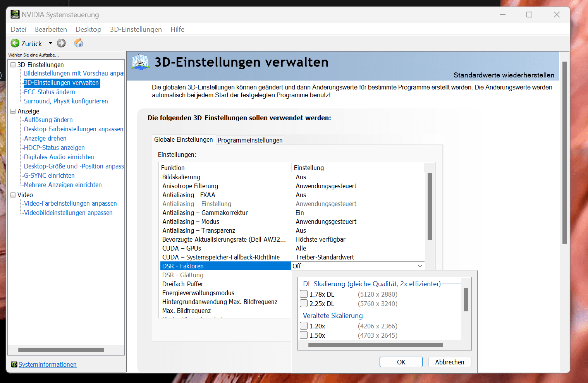The image size is (588, 383).
Task: Select the Anisotrope Filterung row
Action: tap(292, 186)
